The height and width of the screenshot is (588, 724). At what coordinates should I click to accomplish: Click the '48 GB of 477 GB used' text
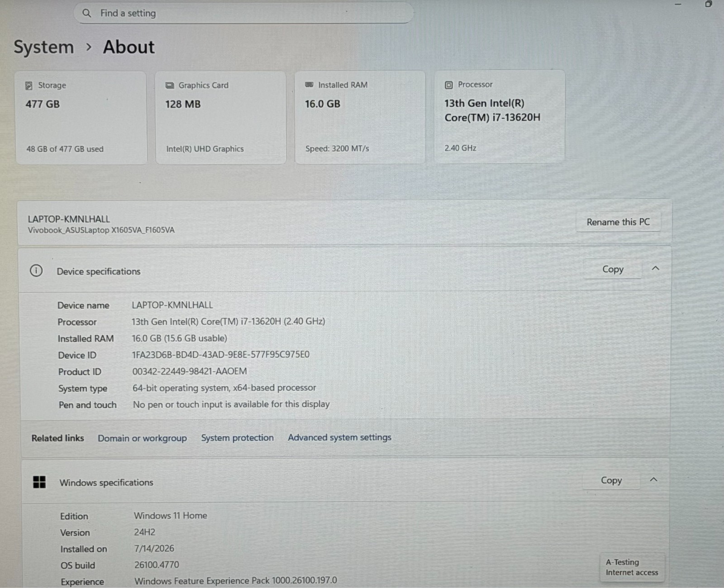pyautogui.click(x=65, y=149)
